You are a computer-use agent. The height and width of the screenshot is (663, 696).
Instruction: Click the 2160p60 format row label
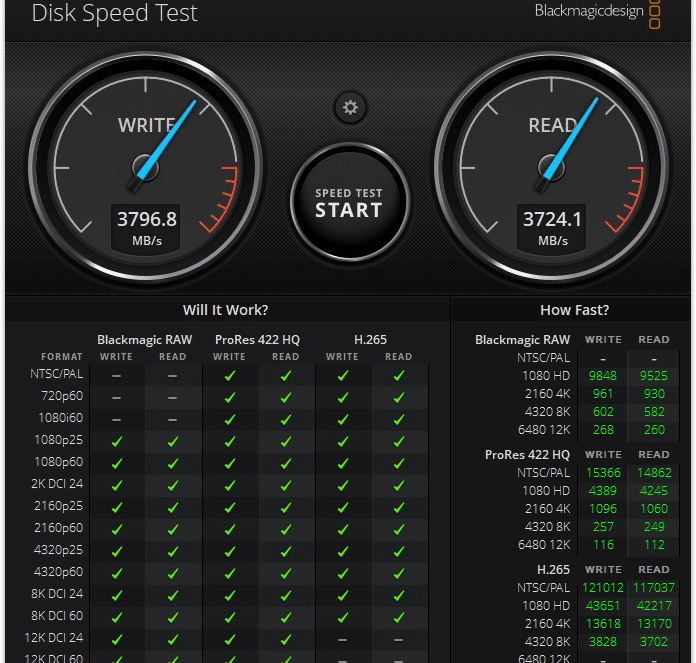[x=58, y=528]
